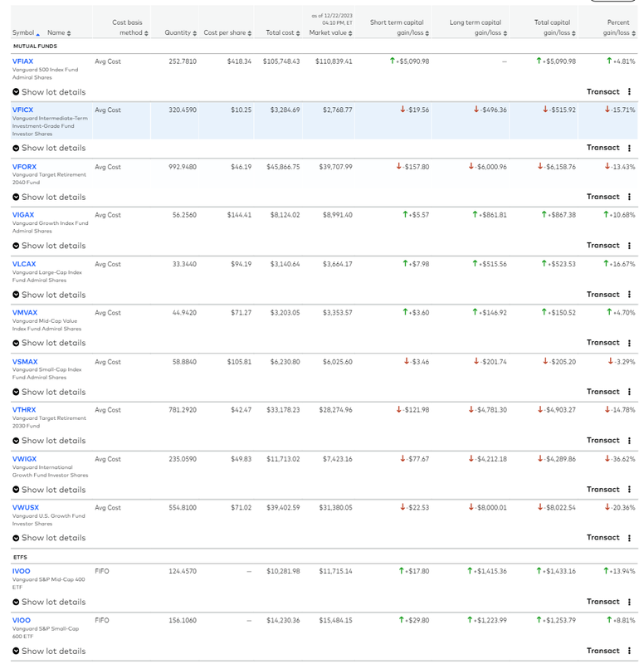Open the more options menu for VLCAX
644x664 pixels.
pos(629,295)
